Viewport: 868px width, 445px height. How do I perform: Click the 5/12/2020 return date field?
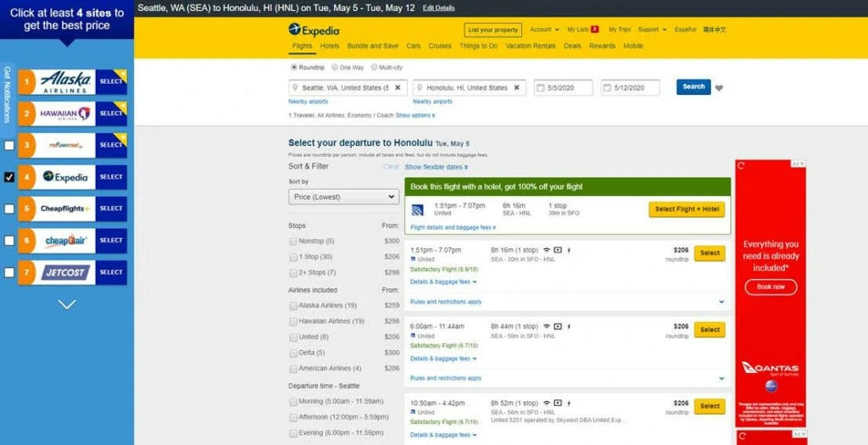coord(630,87)
